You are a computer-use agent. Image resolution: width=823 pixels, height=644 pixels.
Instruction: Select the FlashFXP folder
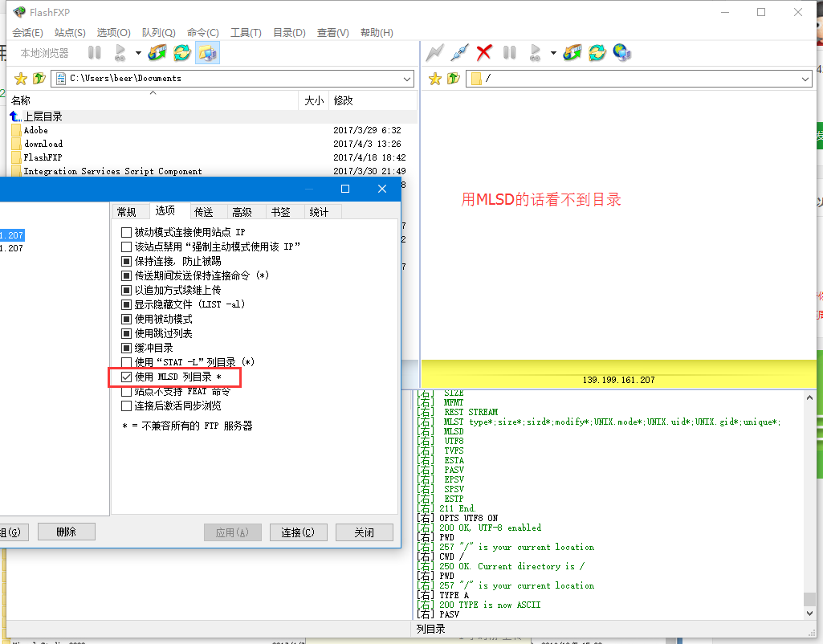click(43, 157)
